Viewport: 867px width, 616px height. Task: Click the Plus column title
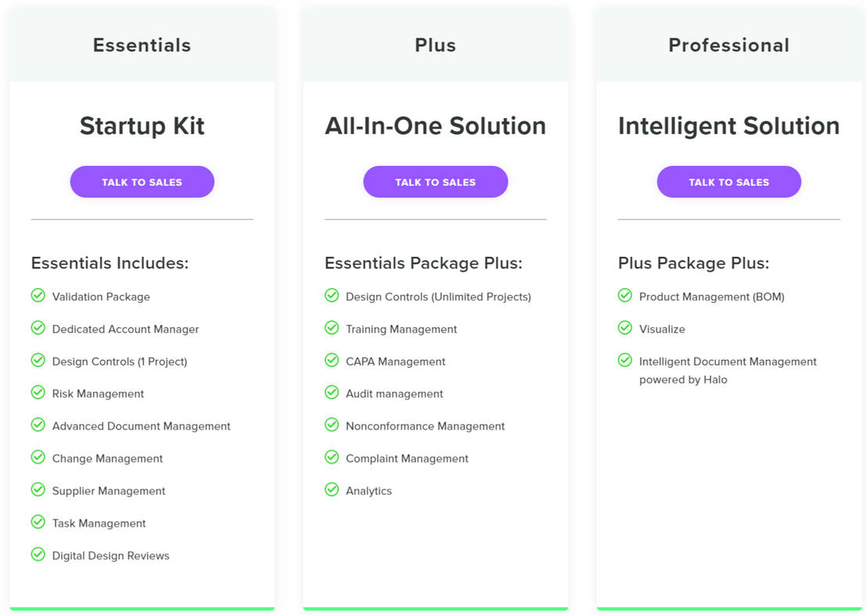(435, 45)
